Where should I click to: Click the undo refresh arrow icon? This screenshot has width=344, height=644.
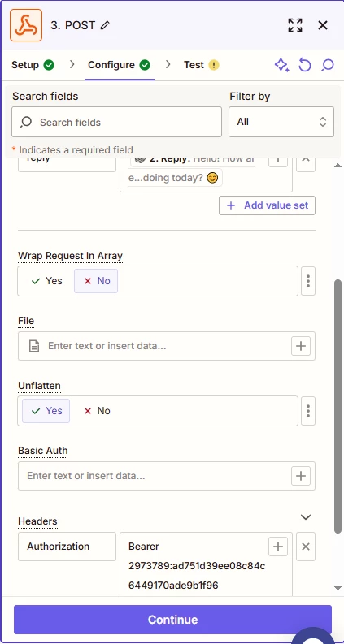[x=305, y=65]
